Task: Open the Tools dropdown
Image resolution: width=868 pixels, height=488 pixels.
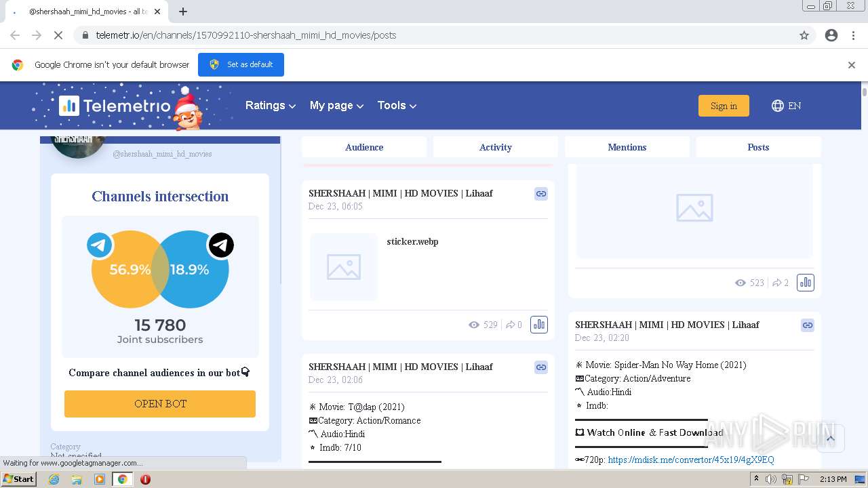Action: (x=397, y=105)
